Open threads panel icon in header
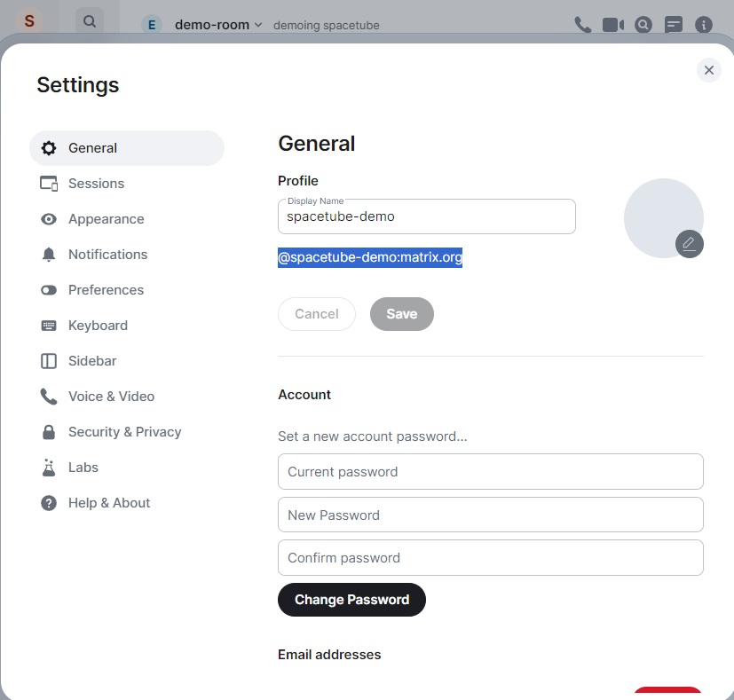This screenshot has height=700, width=734. (x=674, y=24)
